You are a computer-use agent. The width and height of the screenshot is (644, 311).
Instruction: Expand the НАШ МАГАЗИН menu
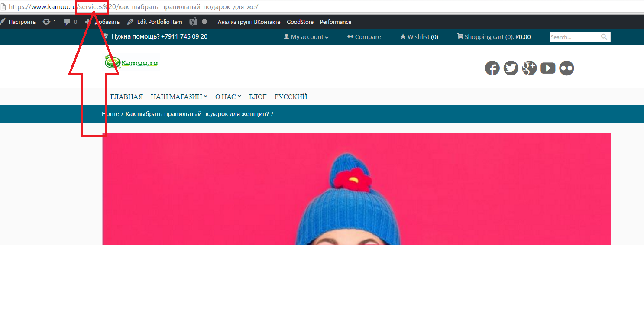[179, 97]
